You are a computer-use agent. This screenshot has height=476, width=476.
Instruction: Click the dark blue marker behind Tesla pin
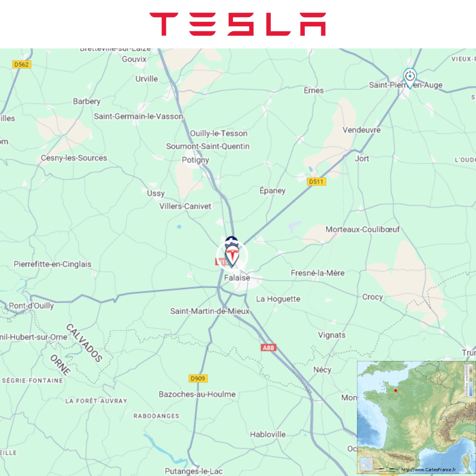pyautogui.click(x=231, y=240)
